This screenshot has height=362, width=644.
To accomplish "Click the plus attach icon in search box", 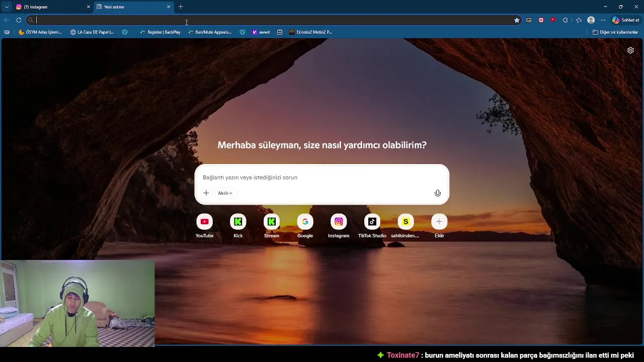I will coord(206,193).
